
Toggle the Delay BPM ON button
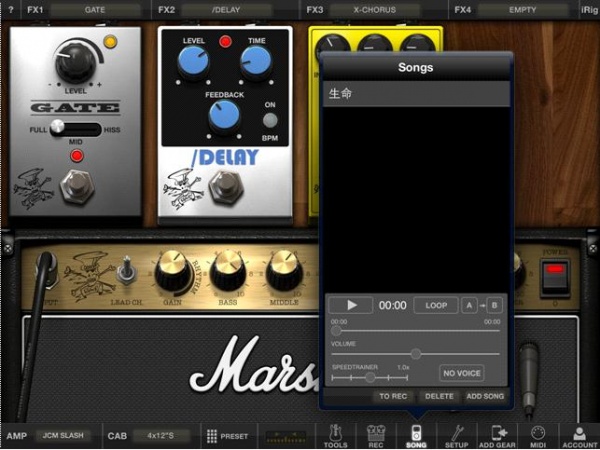pyautogui.click(x=270, y=121)
